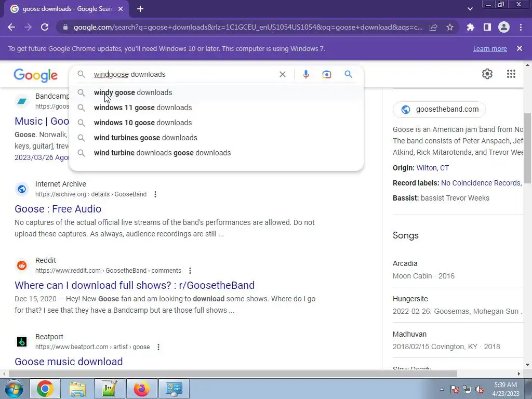The width and height of the screenshot is (532, 399).
Task: Open a new browser tab
Action: [x=140, y=9]
